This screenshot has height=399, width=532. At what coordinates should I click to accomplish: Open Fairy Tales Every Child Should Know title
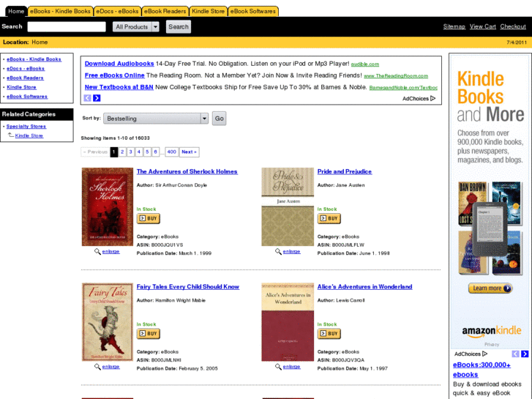pyautogui.click(x=187, y=286)
